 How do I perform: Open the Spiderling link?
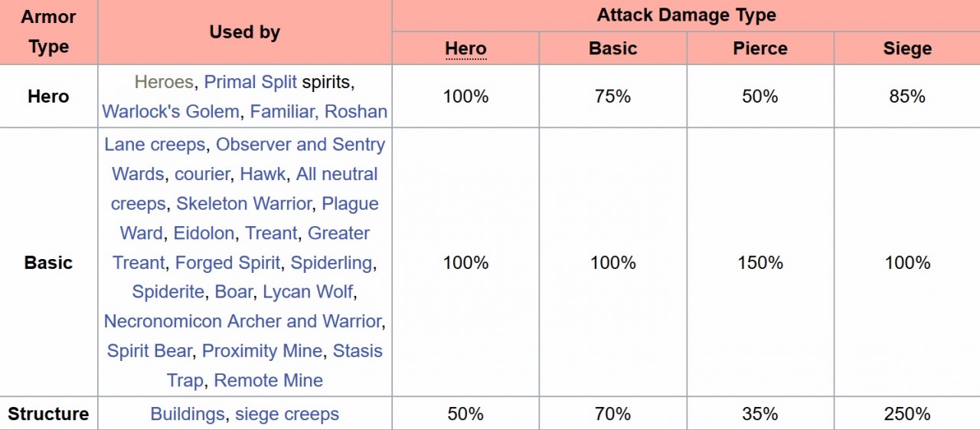pos(331,262)
